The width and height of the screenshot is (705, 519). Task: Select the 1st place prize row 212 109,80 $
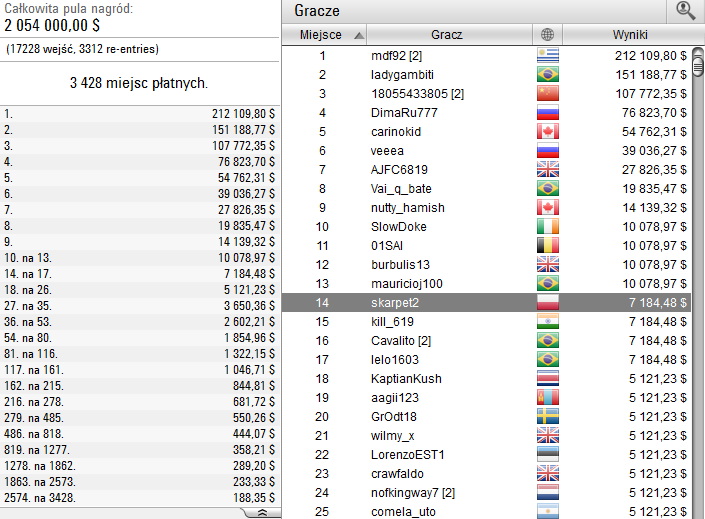click(140, 115)
